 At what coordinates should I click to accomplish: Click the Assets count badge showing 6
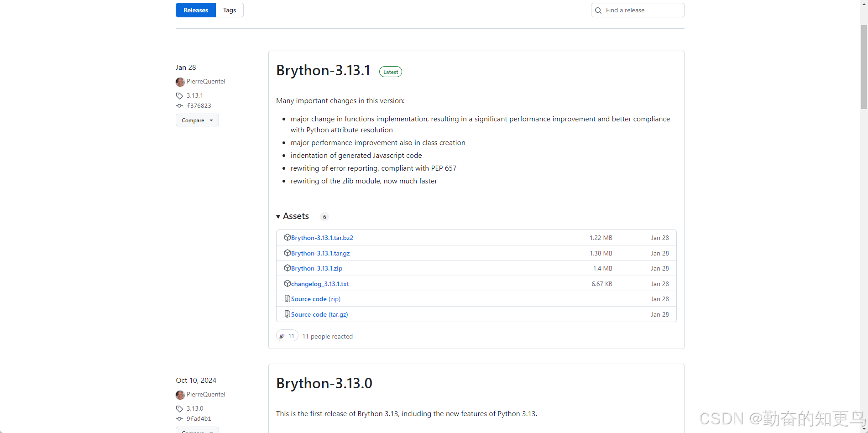click(x=324, y=217)
